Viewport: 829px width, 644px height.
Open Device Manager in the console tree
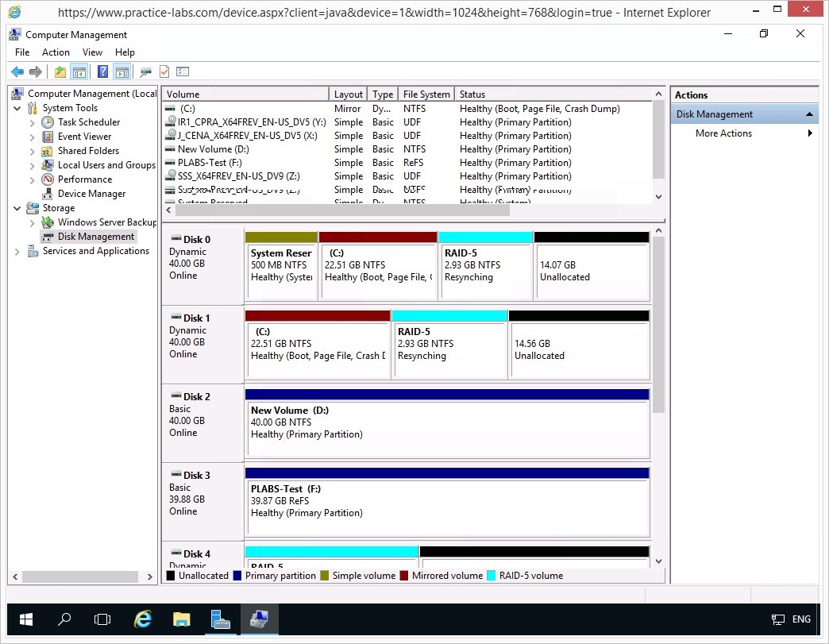point(91,194)
